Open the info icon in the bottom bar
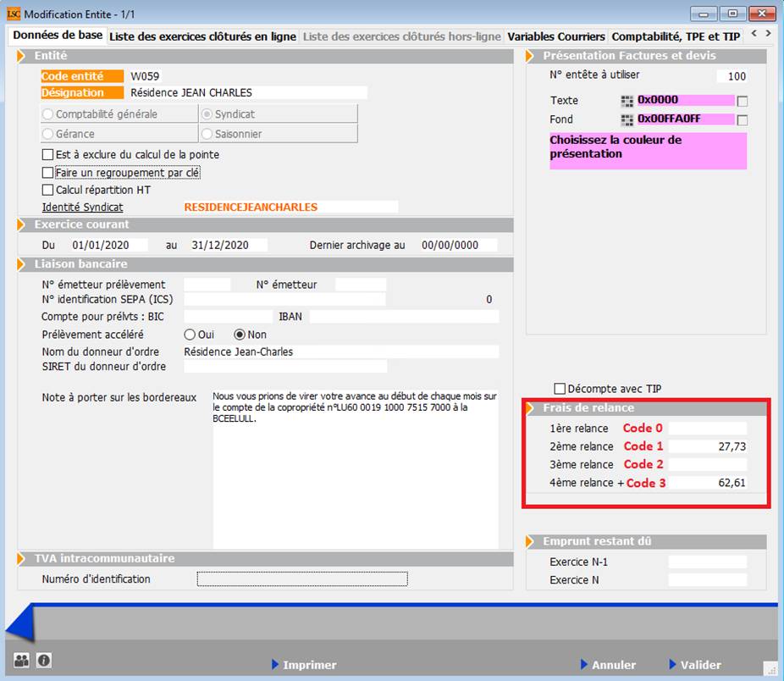This screenshot has width=784, height=681. point(43,661)
